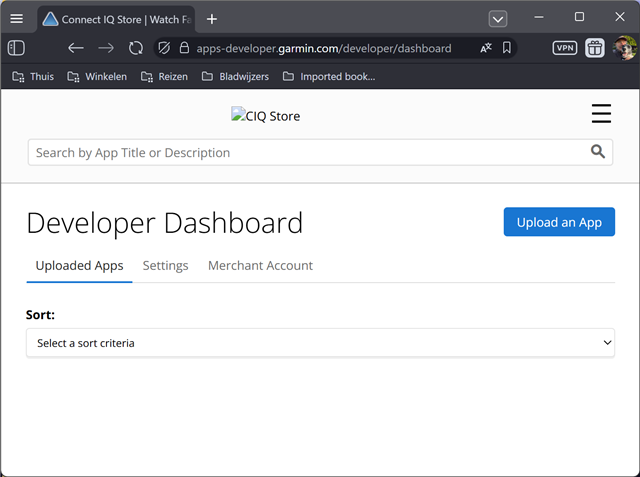Toggle the sidebar panel icon
The height and width of the screenshot is (477, 640).
[16, 47]
